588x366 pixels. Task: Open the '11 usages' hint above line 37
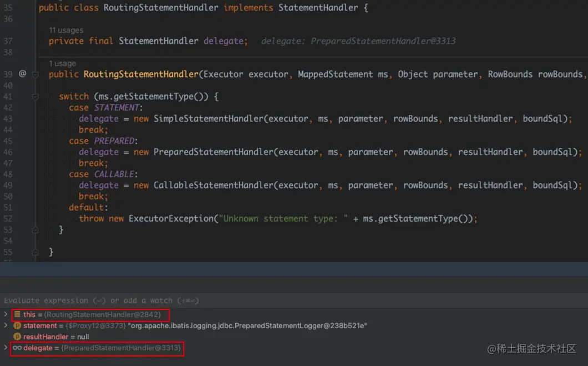click(x=66, y=30)
